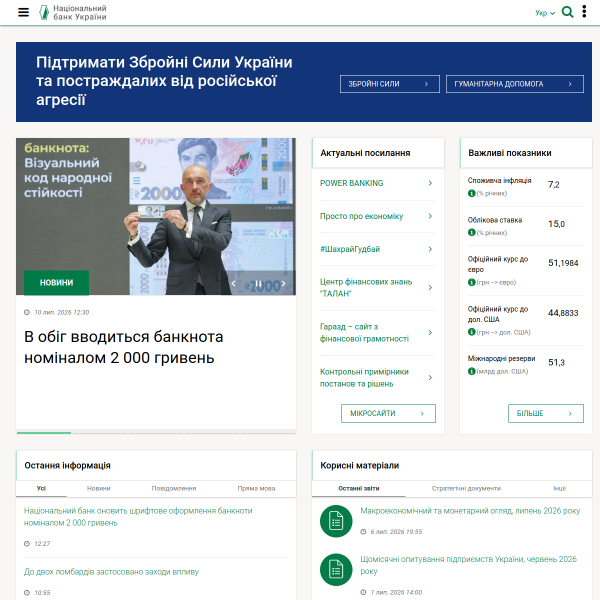Pause the news slideshow

coord(259,284)
